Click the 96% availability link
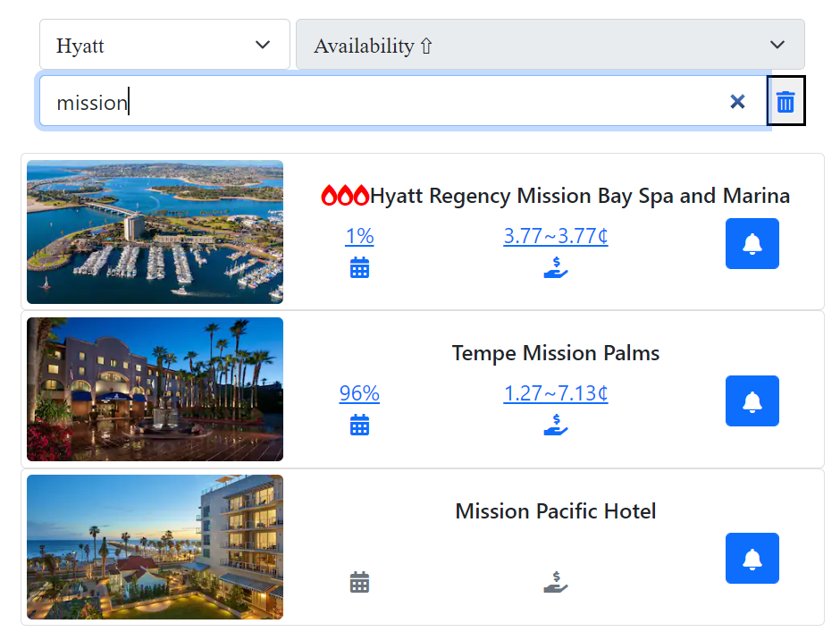Image resolution: width=840 pixels, height=632 pixels. pyautogui.click(x=359, y=393)
